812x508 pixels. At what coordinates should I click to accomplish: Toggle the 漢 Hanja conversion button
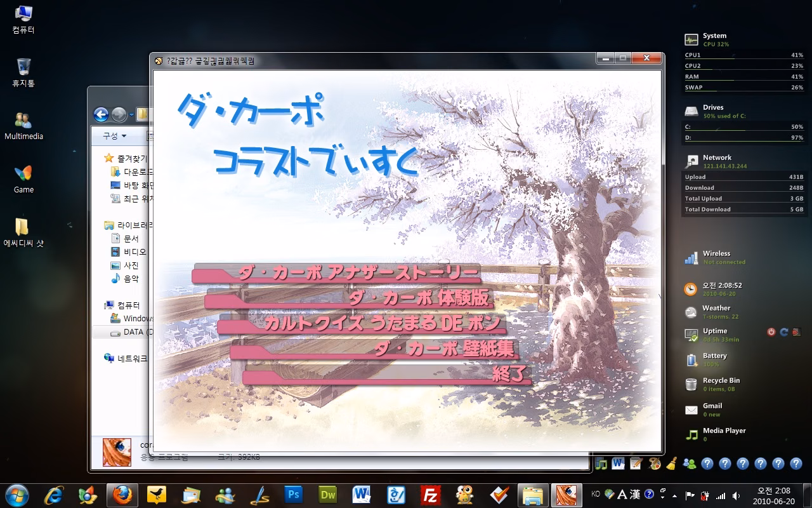(634, 494)
